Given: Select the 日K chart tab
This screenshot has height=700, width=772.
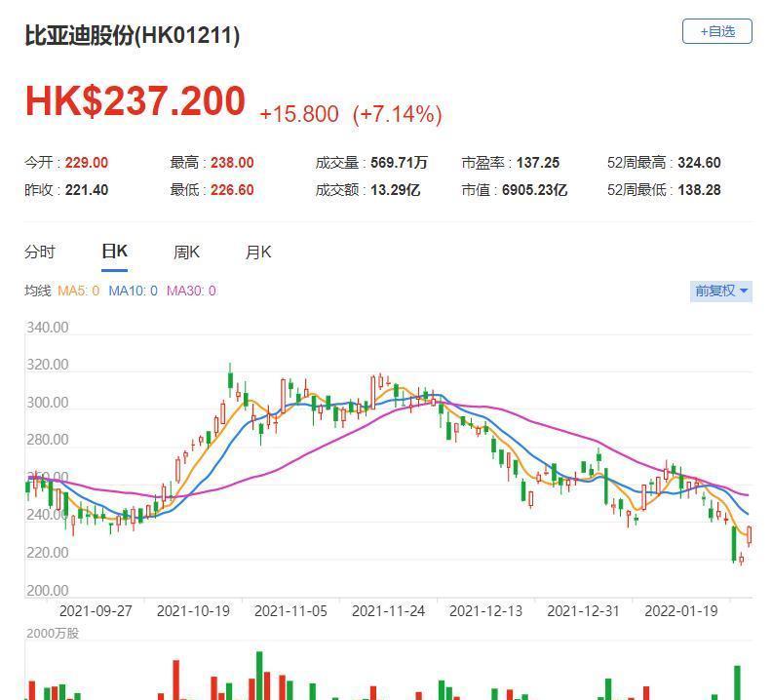Looking at the screenshot, I should coord(114,252).
